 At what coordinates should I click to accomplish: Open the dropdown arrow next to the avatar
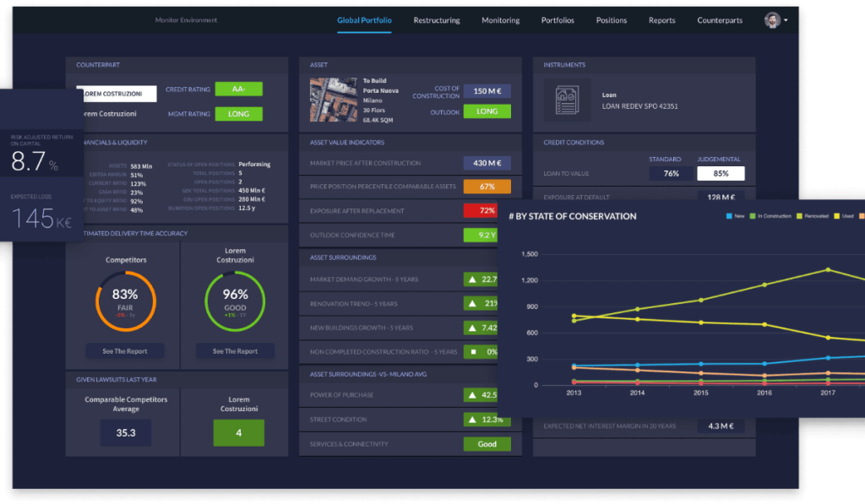[787, 19]
